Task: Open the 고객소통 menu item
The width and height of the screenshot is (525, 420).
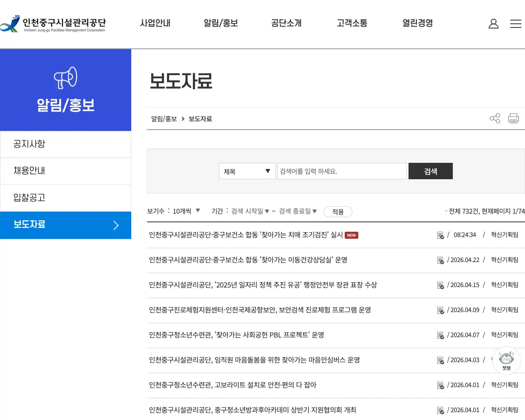Action: pyautogui.click(x=352, y=23)
